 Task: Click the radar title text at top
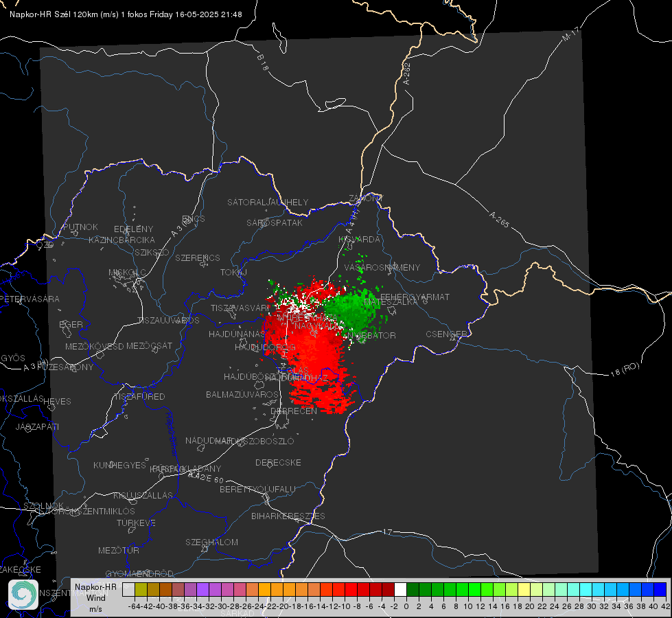pos(126,14)
